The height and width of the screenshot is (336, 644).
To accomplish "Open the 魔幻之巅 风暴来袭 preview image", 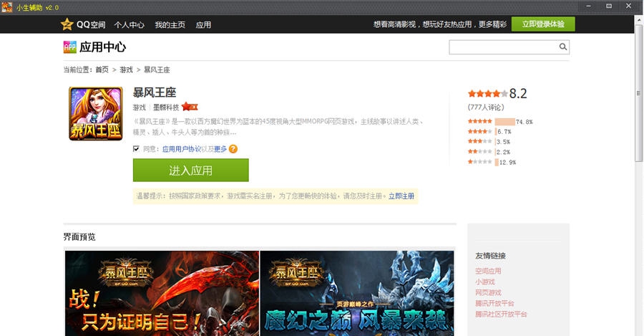I will coord(357,293).
